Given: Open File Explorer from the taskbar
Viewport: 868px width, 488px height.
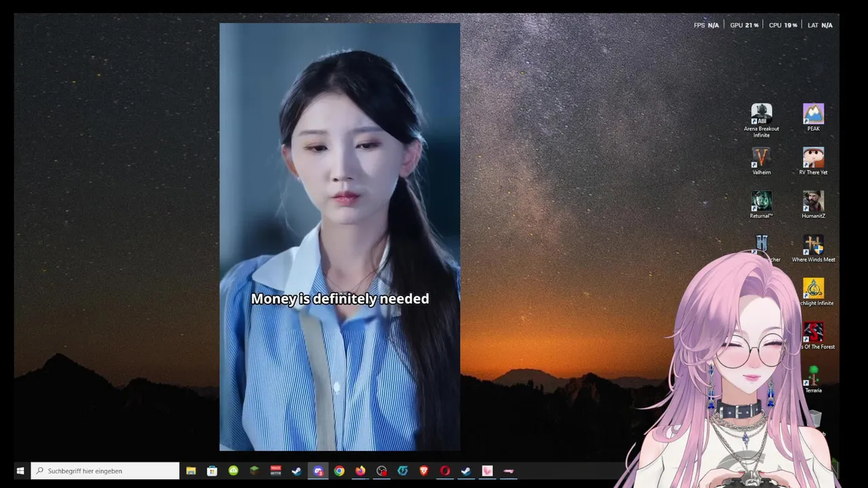Looking at the screenshot, I should 191,470.
